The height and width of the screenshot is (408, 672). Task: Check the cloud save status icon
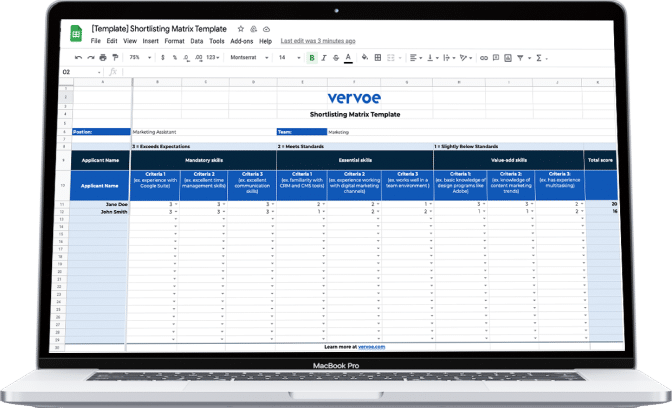pyautogui.click(x=266, y=29)
